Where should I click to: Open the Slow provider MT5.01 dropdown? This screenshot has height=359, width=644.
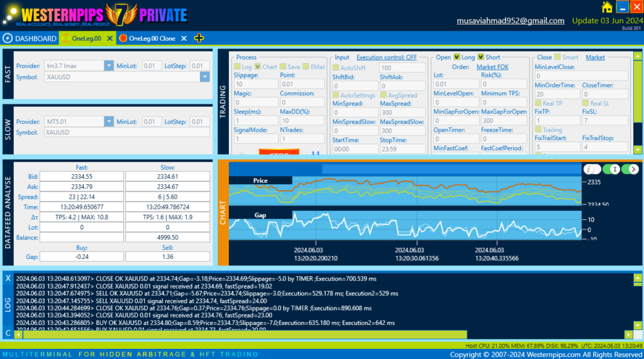coord(108,121)
